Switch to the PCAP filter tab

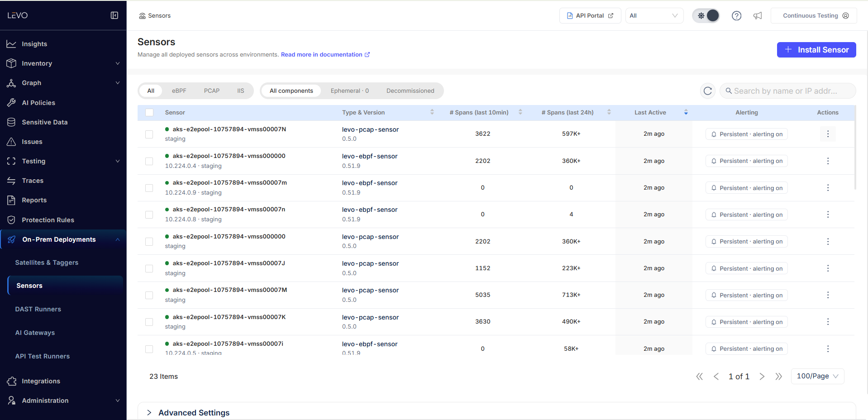coord(211,91)
